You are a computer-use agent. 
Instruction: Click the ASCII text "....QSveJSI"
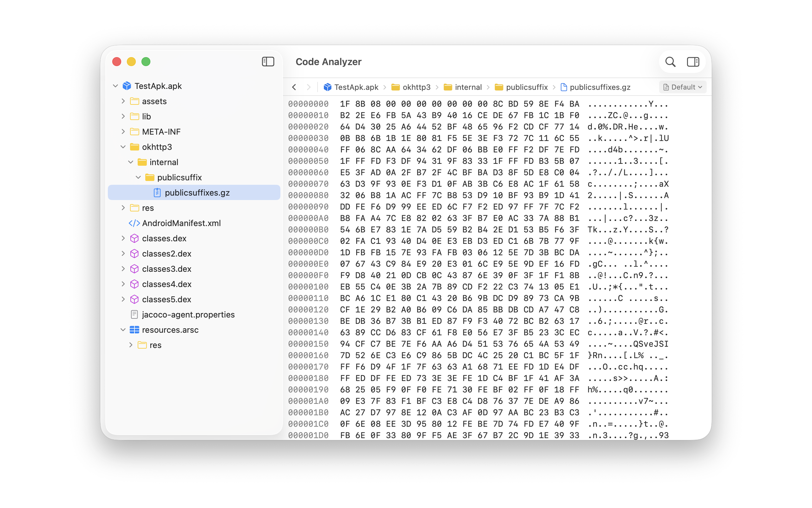coord(628,344)
